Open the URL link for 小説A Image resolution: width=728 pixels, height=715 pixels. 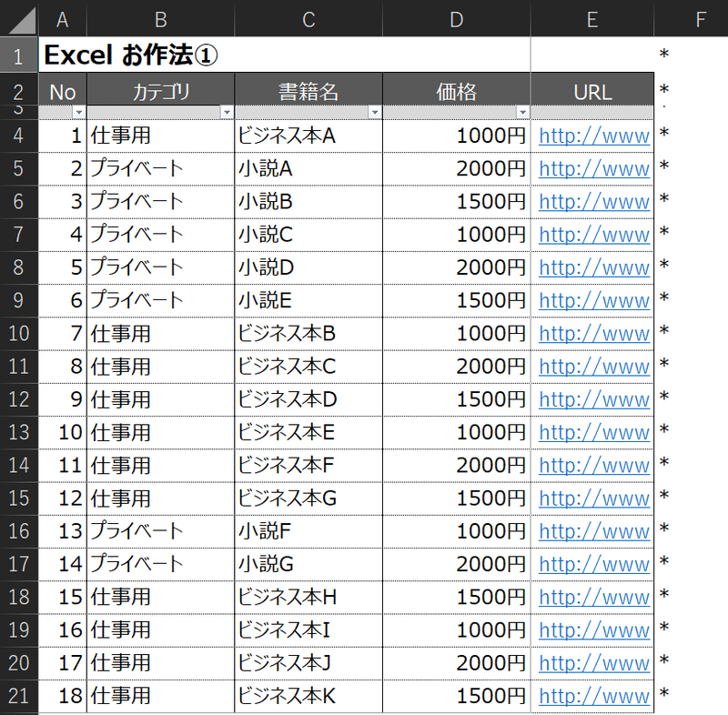click(594, 169)
